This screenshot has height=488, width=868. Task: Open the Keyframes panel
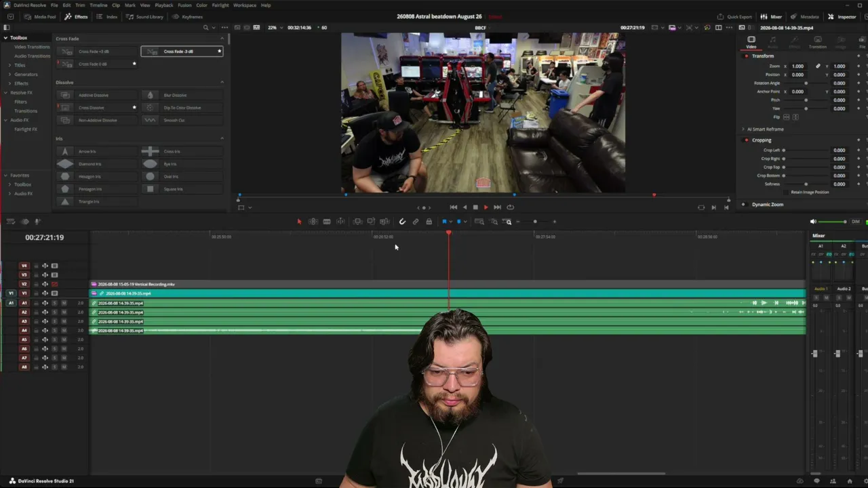[x=187, y=16]
